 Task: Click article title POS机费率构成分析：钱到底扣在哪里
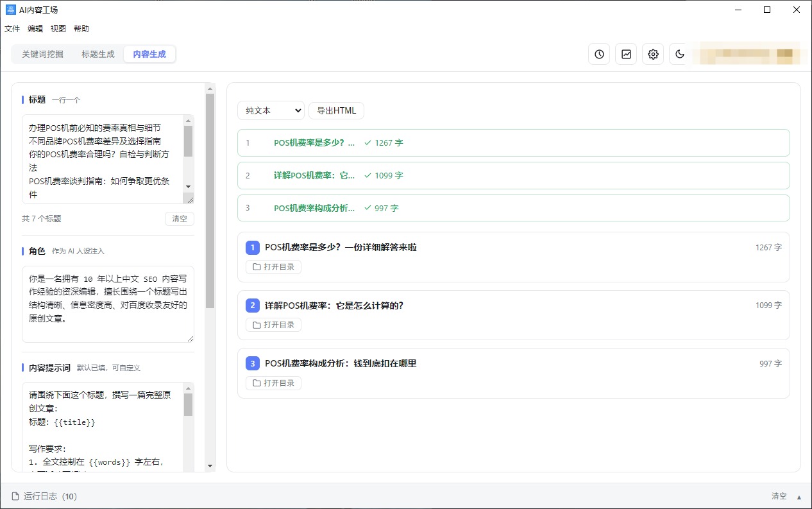(341, 363)
